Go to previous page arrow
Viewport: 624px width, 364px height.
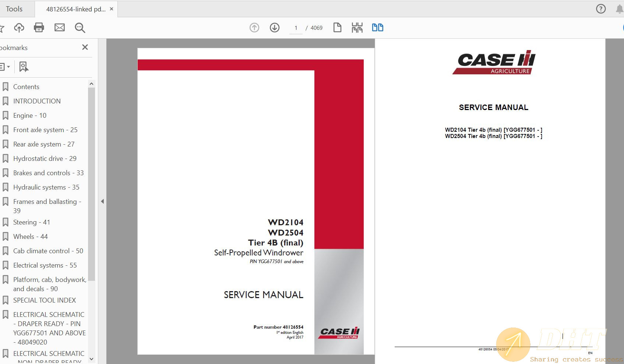[254, 28]
